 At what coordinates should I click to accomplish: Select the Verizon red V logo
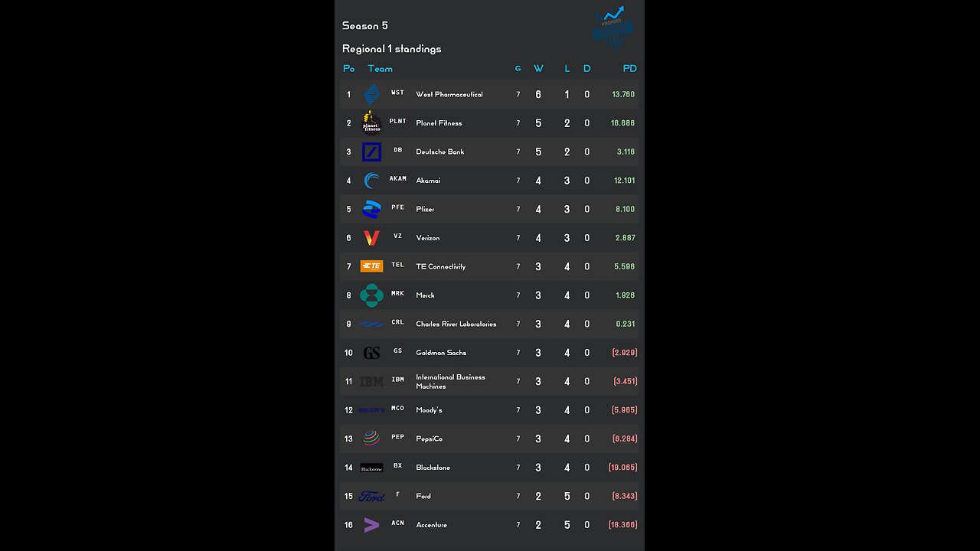(371, 238)
